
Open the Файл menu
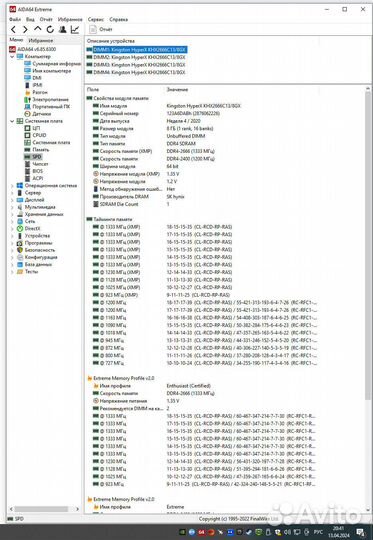[15, 20]
